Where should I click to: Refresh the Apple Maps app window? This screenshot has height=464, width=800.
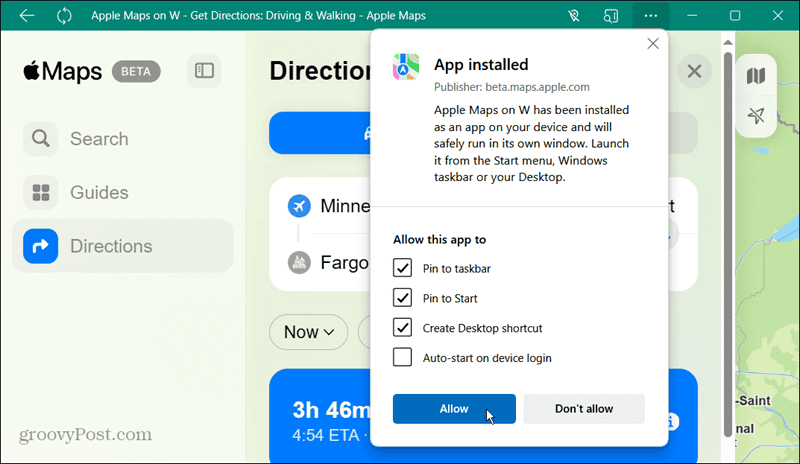64,15
